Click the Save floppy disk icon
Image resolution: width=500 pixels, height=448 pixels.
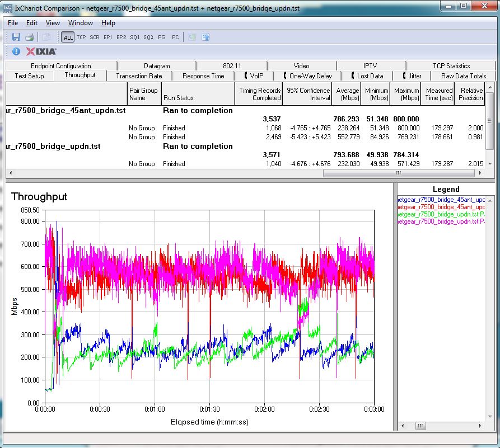[x=16, y=37]
